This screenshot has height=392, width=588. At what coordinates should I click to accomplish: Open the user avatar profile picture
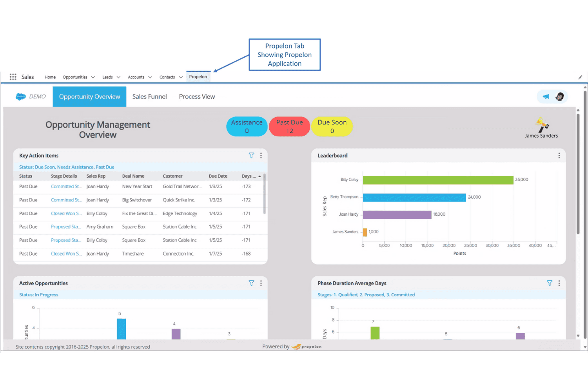click(x=560, y=96)
